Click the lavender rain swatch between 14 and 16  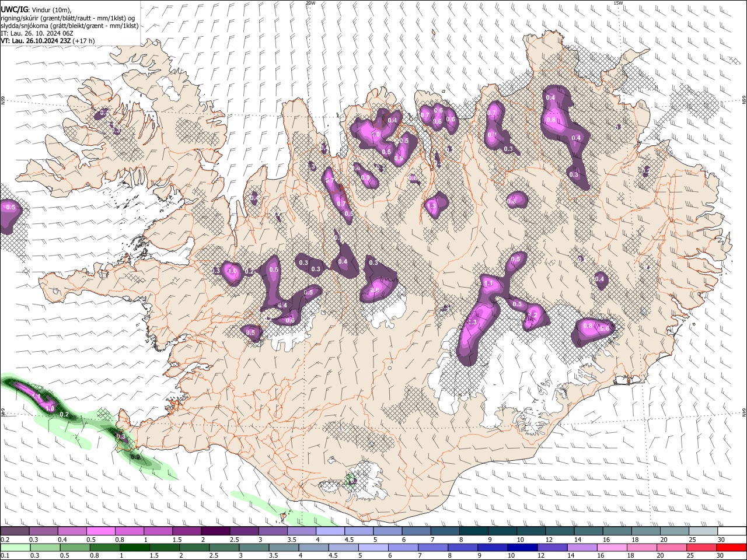pos(582,547)
